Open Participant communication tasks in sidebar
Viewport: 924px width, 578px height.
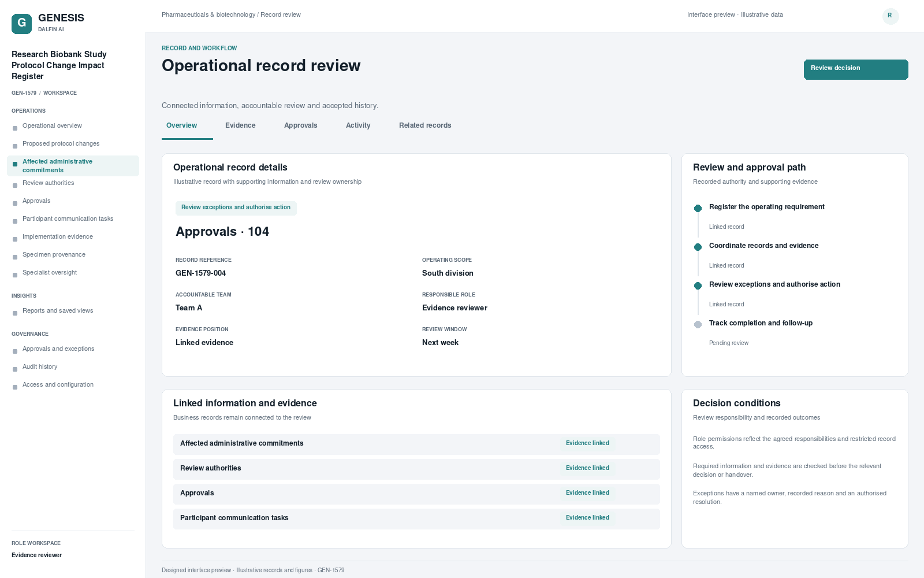73,219
